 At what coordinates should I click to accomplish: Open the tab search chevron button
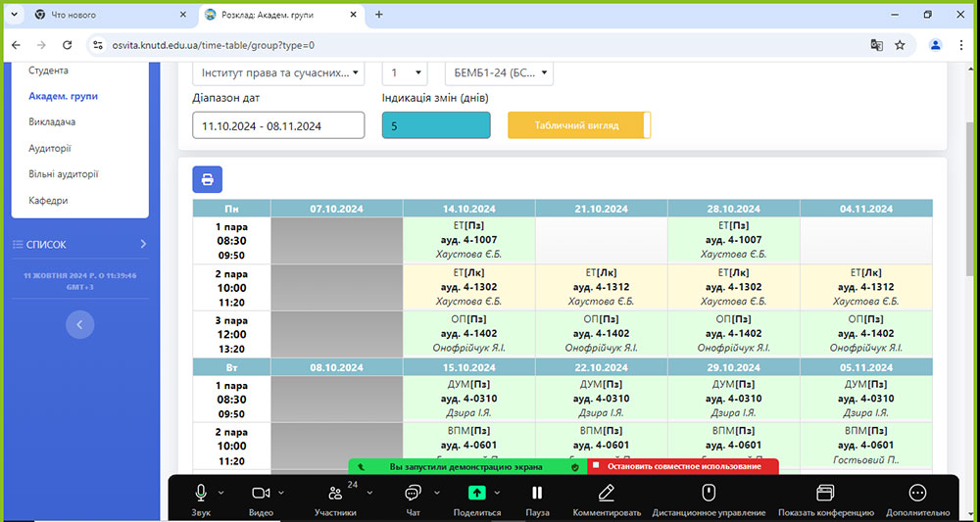coord(14,15)
